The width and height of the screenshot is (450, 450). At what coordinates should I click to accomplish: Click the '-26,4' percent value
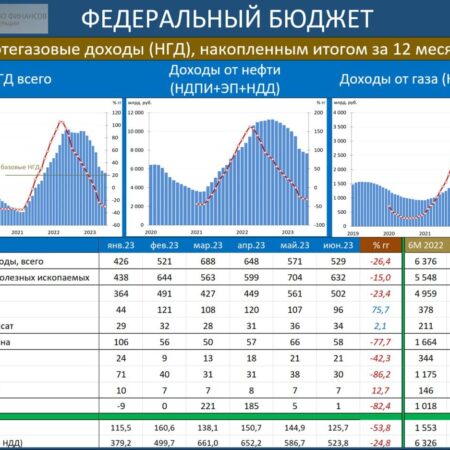(x=380, y=262)
